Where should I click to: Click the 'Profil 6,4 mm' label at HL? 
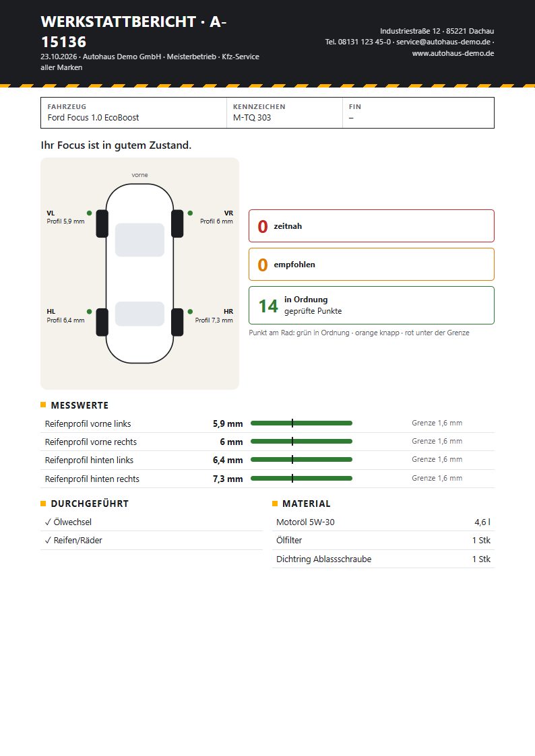pos(65,320)
